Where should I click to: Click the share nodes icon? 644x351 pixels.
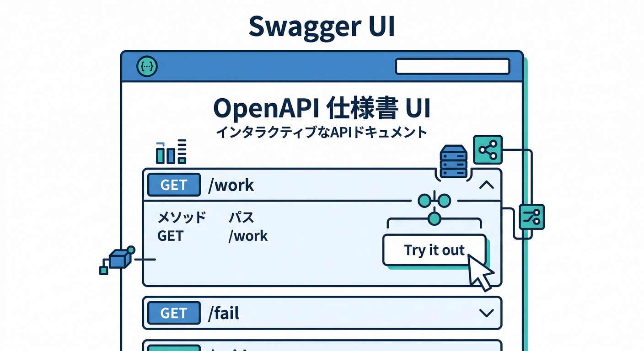pos(488,149)
